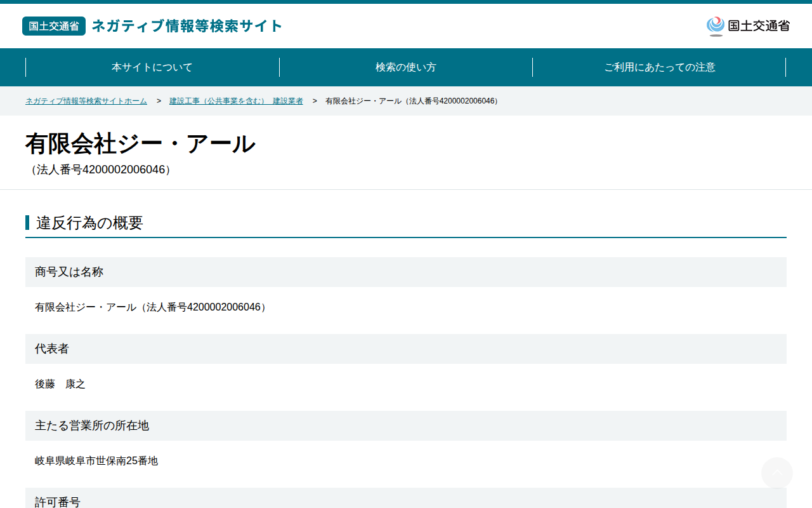This screenshot has width=812, height=508.
Task: Open ご利用にあたっての注意 menu
Action: coord(660,67)
